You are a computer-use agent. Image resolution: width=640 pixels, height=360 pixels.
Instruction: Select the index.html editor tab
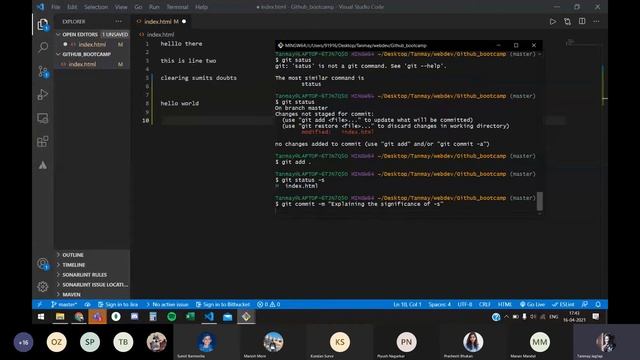pos(161,21)
